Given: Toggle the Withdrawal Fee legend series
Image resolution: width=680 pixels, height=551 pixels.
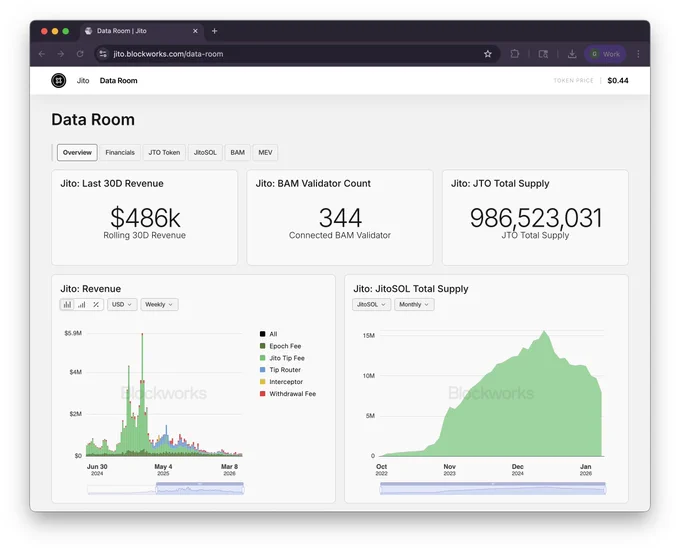Looking at the screenshot, I should [x=288, y=394].
